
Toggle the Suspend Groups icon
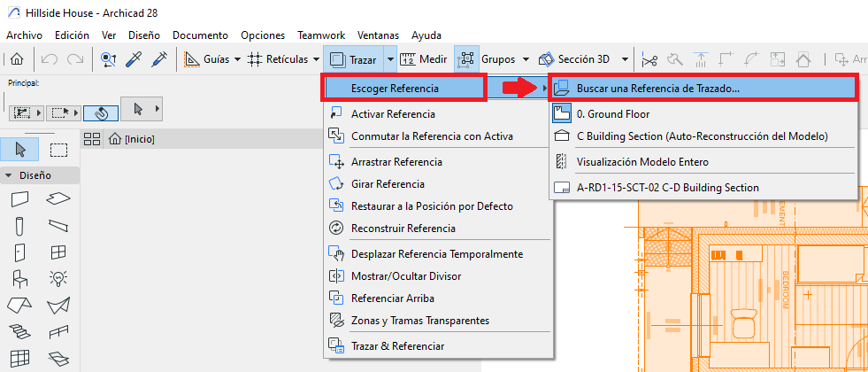tap(466, 59)
